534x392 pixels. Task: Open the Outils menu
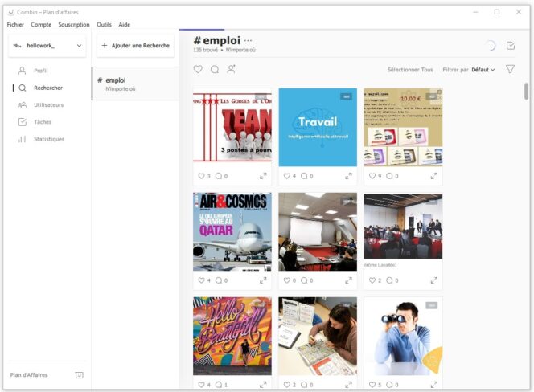click(104, 24)
